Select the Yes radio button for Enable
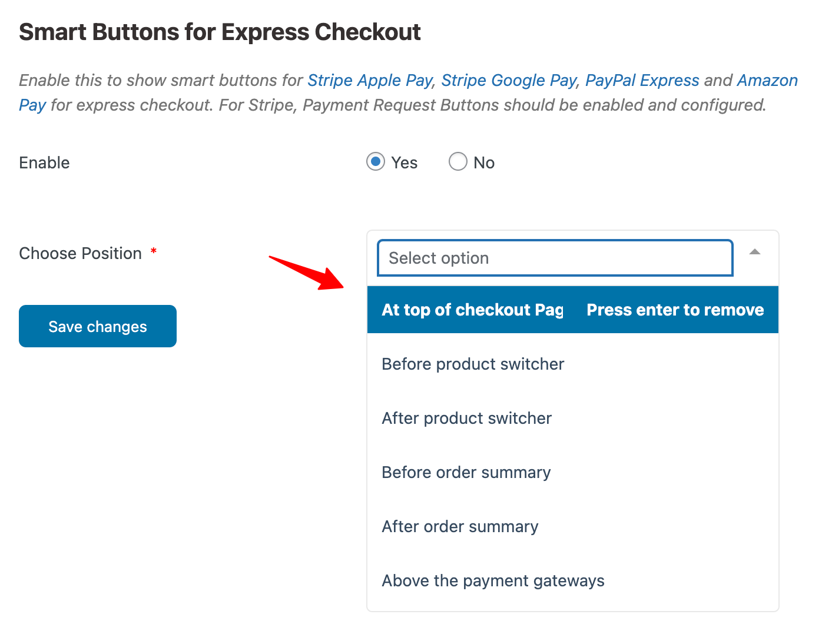This screenshot has width=822, height=644. pyautogui.click(x=376, y=162)
